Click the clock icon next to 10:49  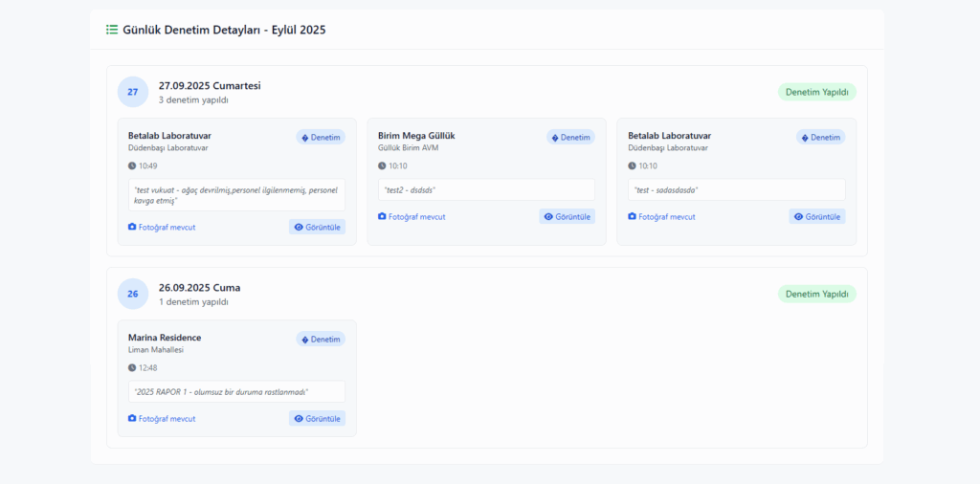pos(132,166)
